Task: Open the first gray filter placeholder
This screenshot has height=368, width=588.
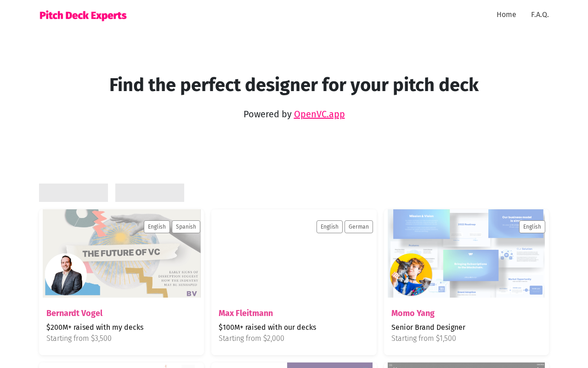Action: click(x=73, y=193)
